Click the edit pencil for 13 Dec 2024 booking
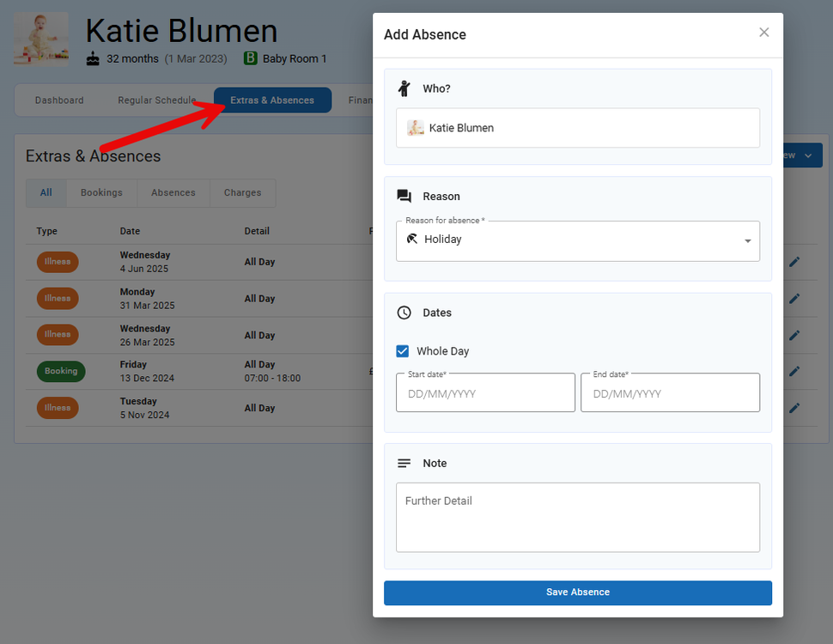Screen dimensions: 833x644 (x=794, y=371)
